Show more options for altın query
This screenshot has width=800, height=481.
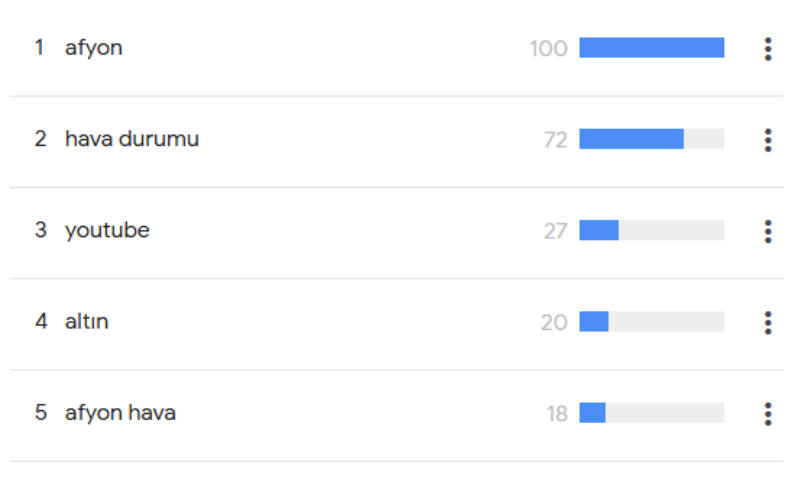(767, 322)
